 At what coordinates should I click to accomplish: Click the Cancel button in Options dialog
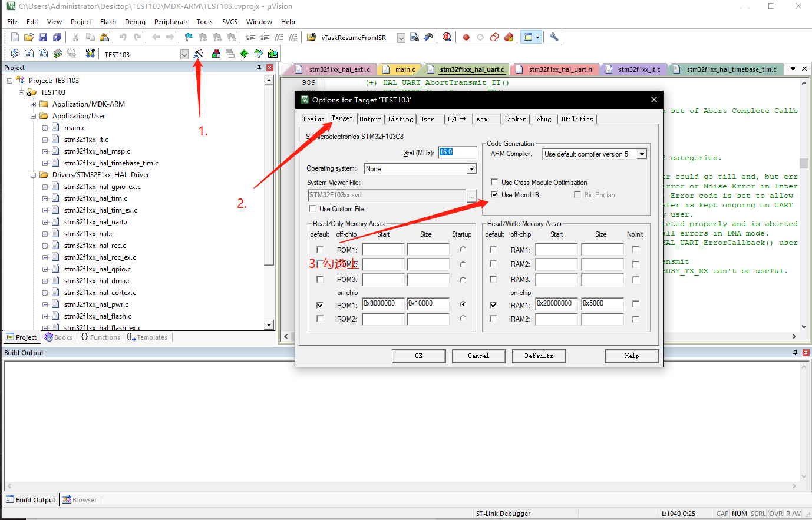tap(478, 356)
